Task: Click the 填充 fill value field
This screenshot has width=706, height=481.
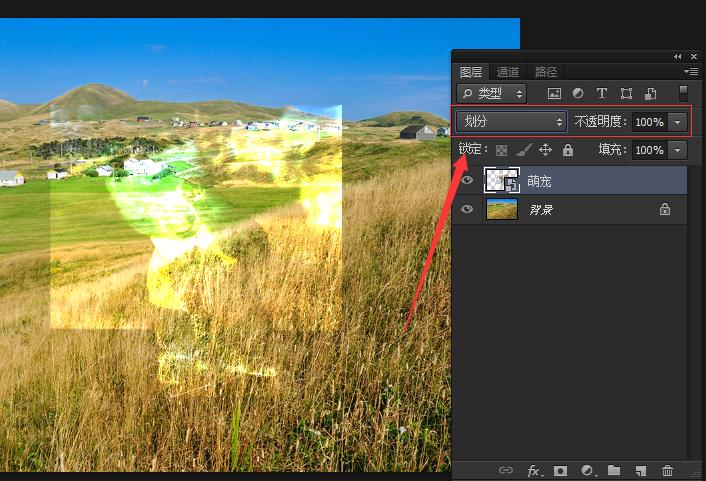Action: (649, 150)
